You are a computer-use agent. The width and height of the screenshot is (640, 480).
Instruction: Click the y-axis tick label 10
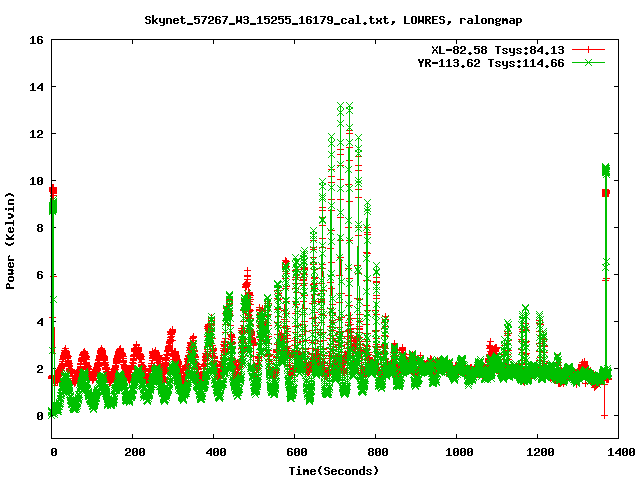point(36,181)
